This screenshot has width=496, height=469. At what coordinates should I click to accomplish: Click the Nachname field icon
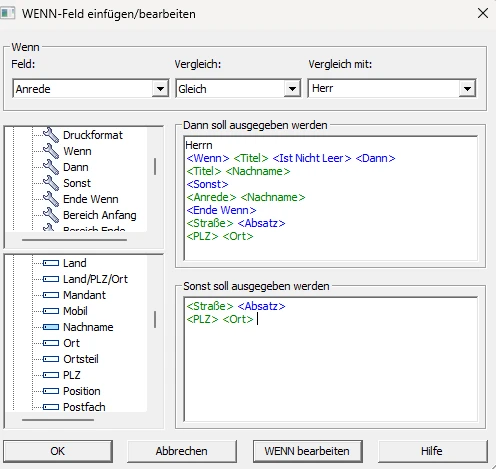[51, 327]
